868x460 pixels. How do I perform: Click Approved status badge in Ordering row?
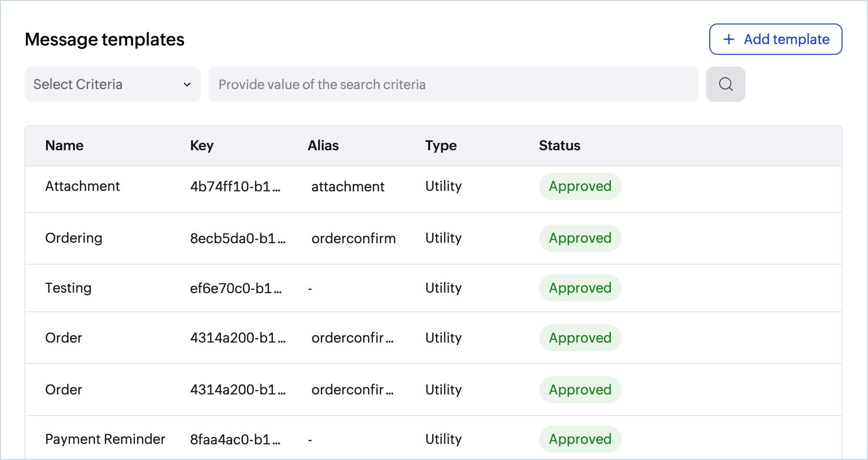pos(580,238)
